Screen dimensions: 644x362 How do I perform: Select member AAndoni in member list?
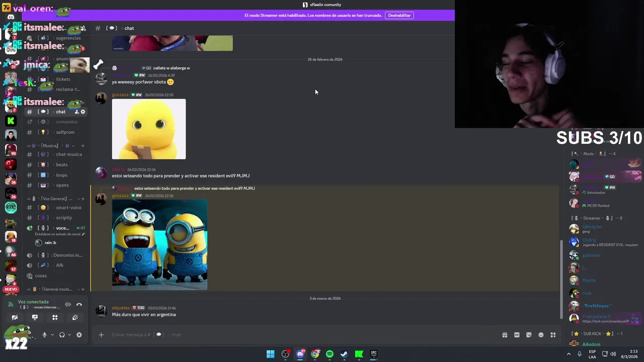pos(591,344)
